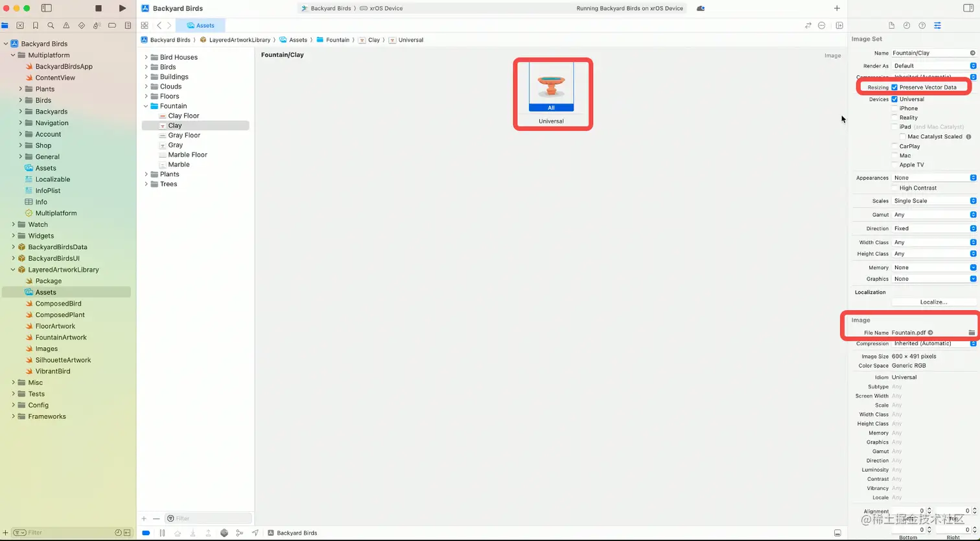Open the Test navigator diamond icon
Screen dimensions: 980x541
pyautogui.click(x=82, y=25)
